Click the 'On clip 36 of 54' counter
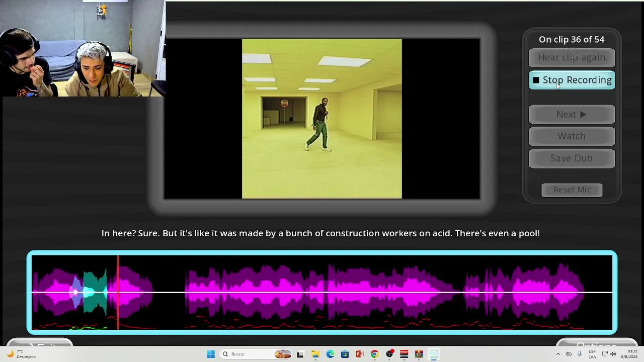Viewport: 644px width, 362px height. [572, 39]
